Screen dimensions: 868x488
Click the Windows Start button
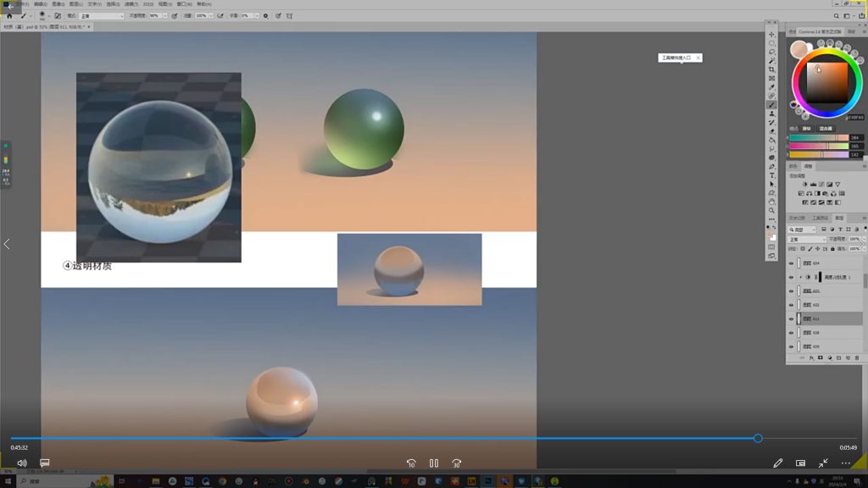pyautogui.click(x=9, y=481)
